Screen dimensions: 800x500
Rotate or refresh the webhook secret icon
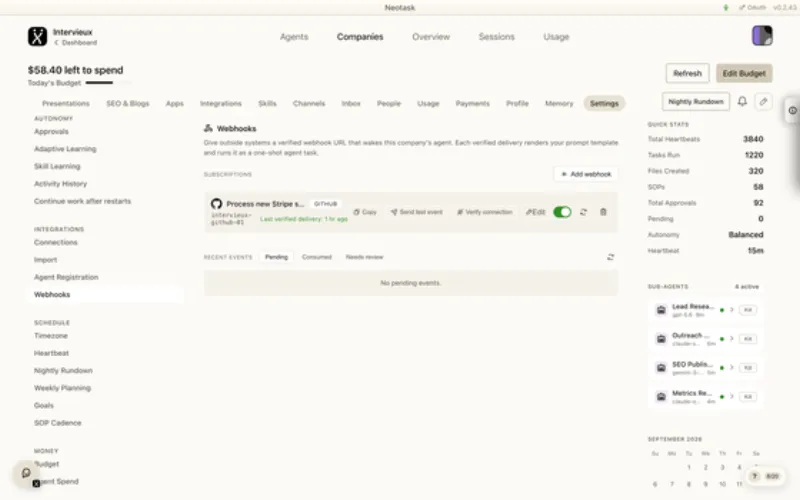tap(583, 212)
